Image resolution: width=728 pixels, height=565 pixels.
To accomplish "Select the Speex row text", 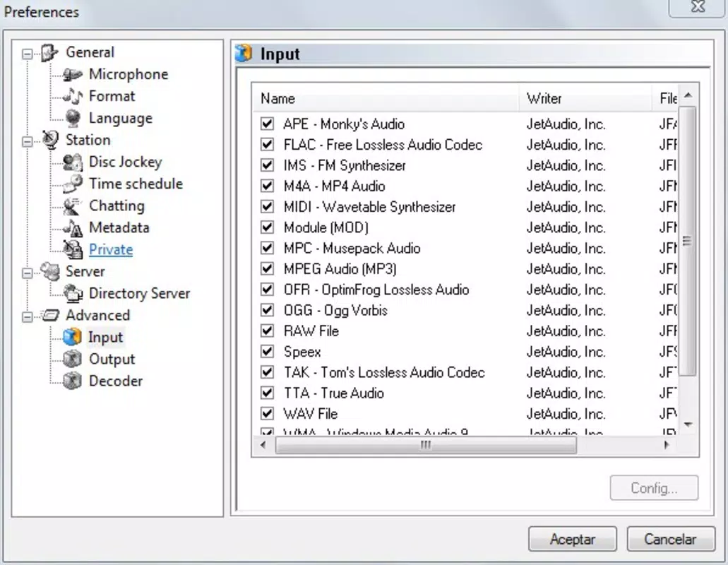I will pyautogui.click(x=302, y=352).
